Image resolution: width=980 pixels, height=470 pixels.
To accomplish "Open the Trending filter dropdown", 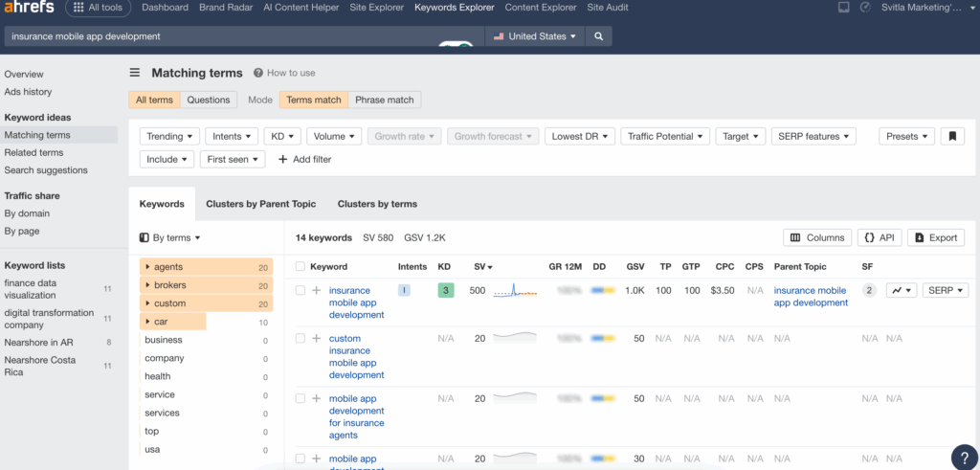I will (x=170, y=136).
